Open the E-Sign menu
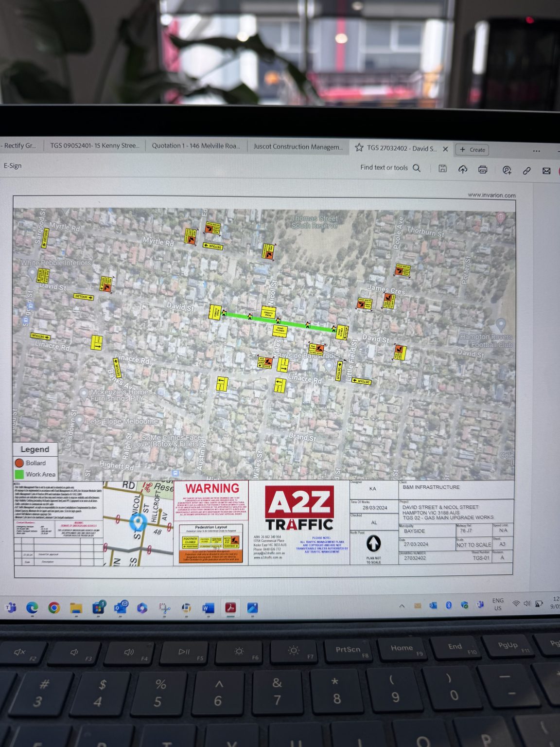 click(x=13, y=165)
